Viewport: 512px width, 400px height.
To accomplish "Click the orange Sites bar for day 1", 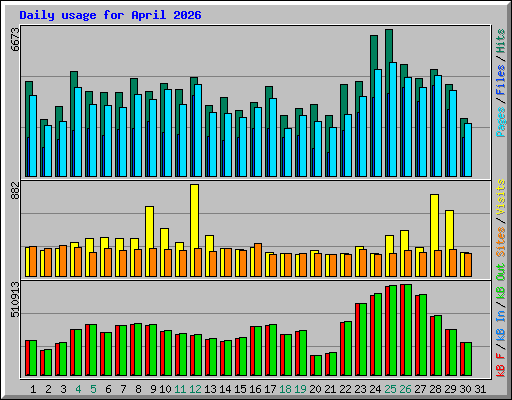I will click(x=33, y=262).
